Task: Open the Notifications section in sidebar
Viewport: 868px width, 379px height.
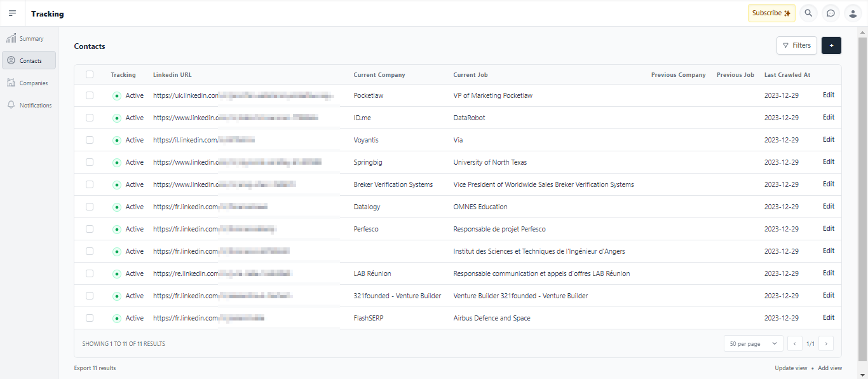Action: [29, 105]
